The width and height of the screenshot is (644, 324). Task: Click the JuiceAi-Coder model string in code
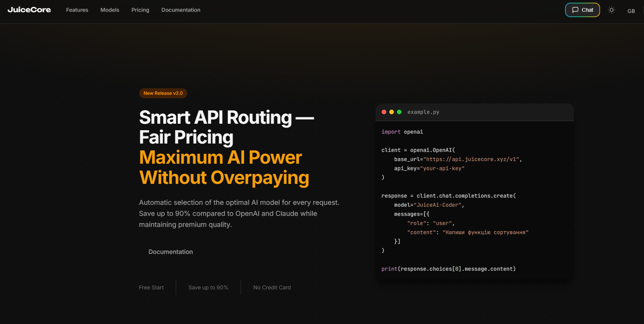pos(438,205)
